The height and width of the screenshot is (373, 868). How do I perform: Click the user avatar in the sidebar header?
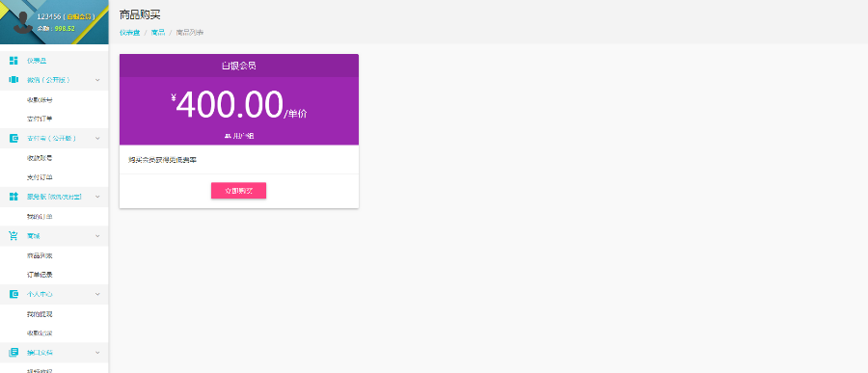pyautogui.click(x=24, y=23)
